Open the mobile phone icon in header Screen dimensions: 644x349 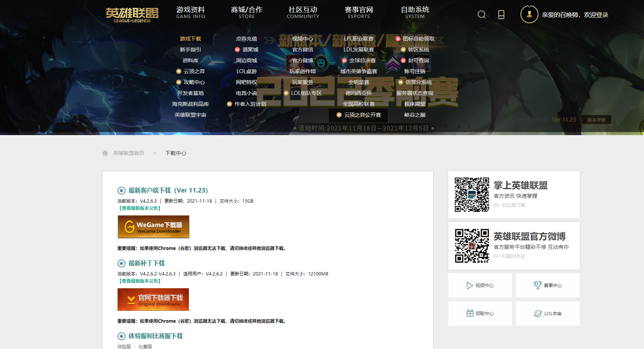(x=501, y=15)
